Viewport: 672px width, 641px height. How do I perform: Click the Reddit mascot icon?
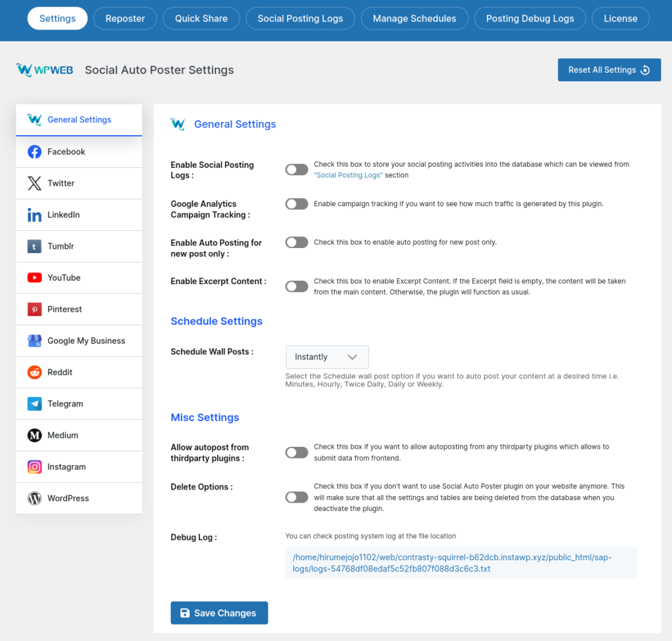tap(35, 373)
